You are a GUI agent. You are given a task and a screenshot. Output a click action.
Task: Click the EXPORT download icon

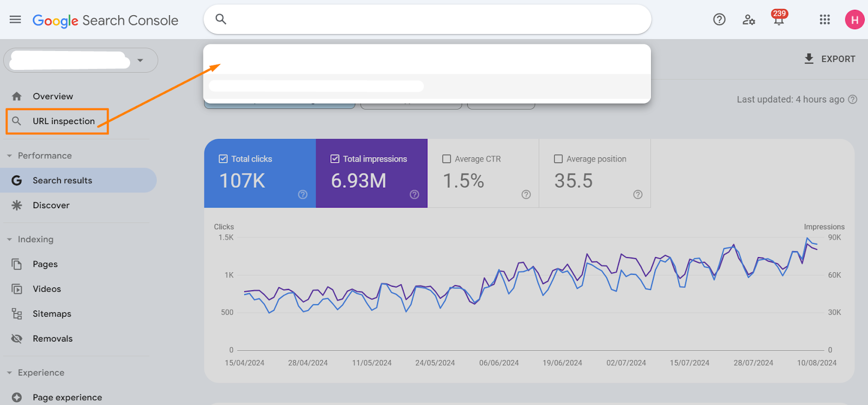tap(809, 59)
